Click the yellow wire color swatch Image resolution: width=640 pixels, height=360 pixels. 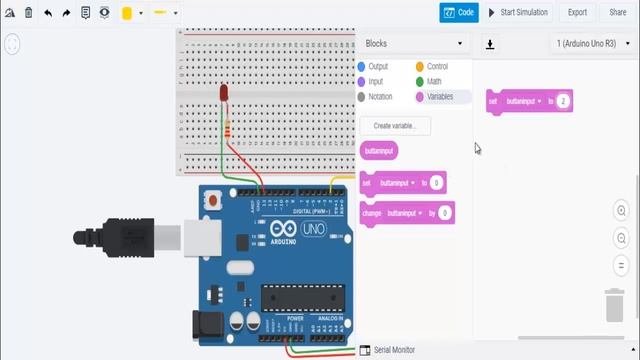pyautogui.click(x=127, y=13)
